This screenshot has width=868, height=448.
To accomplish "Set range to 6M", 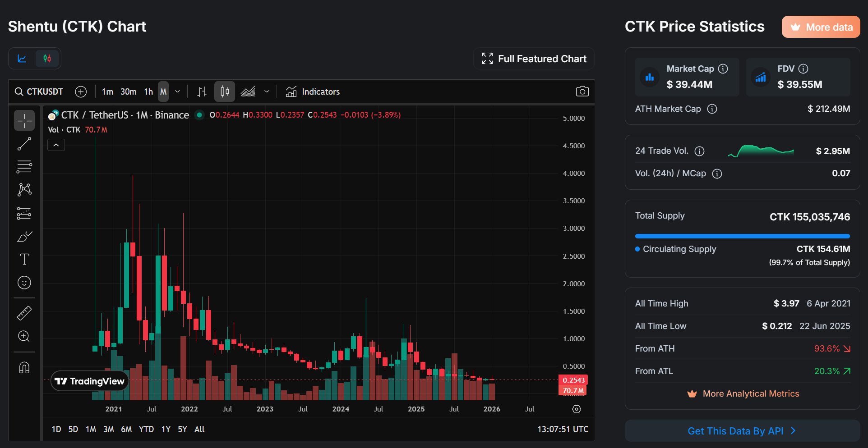I will 126,429.
